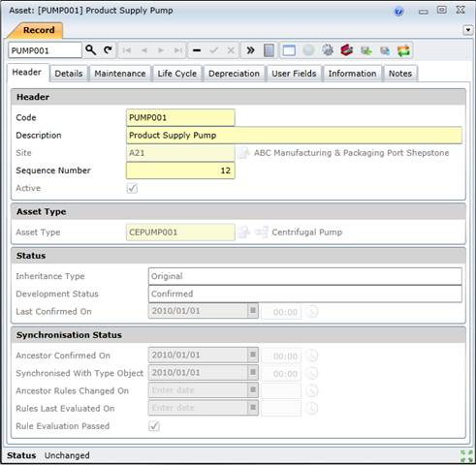Select the Information tab

tap(352, 74)
